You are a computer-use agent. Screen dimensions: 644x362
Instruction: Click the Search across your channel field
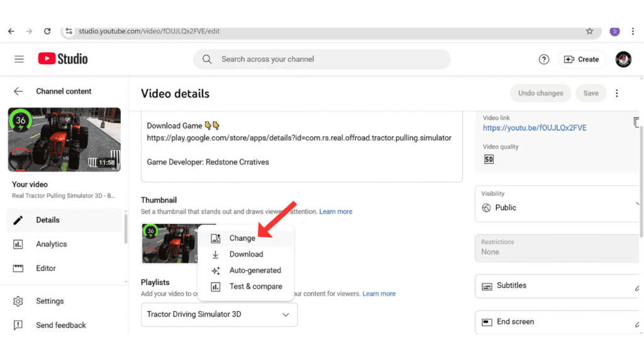pyautogui.click(x=321, y=59)
